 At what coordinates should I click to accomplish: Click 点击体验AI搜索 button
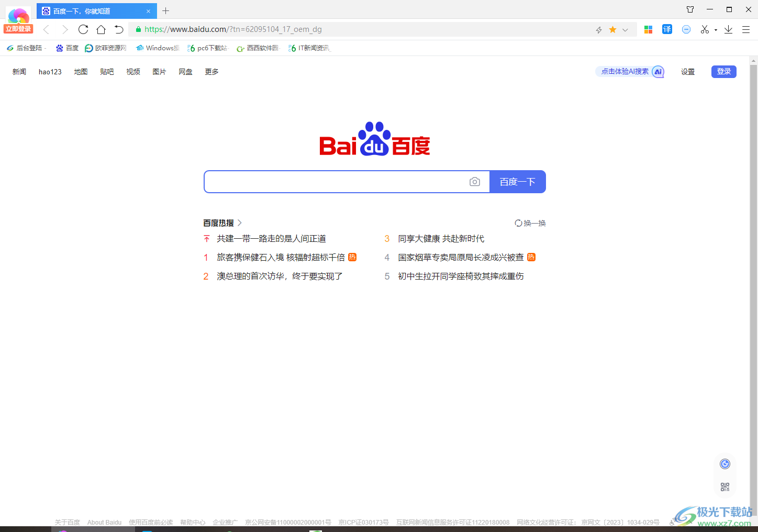[630, 72]
